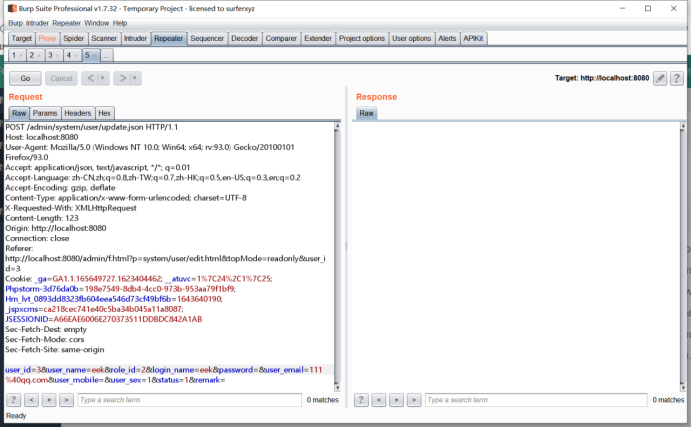The height and width of the screenshot is (428, 692).
Task: Open back history dropdown arrow
Action: [x=103, y=78]
